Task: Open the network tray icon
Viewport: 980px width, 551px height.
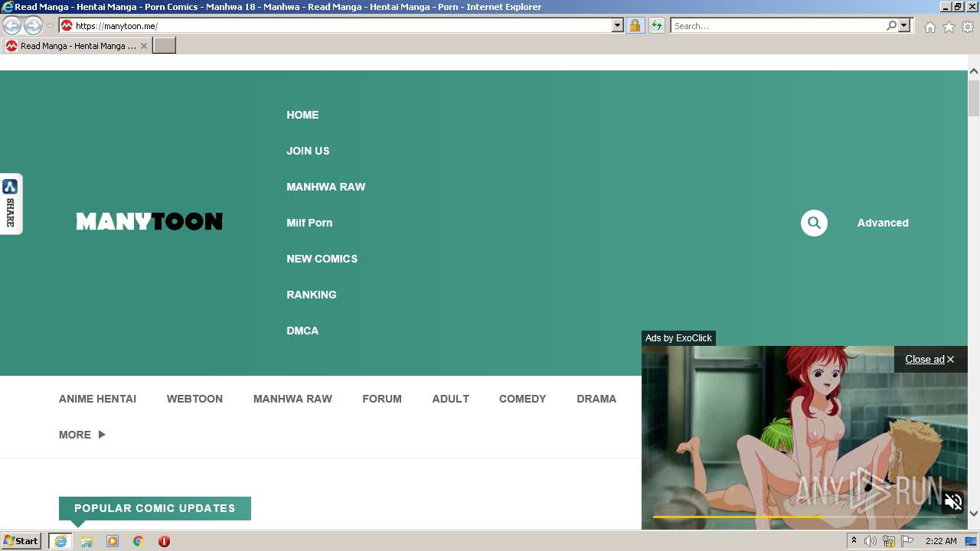Action: pyautogui.click(x=889, y=541)
